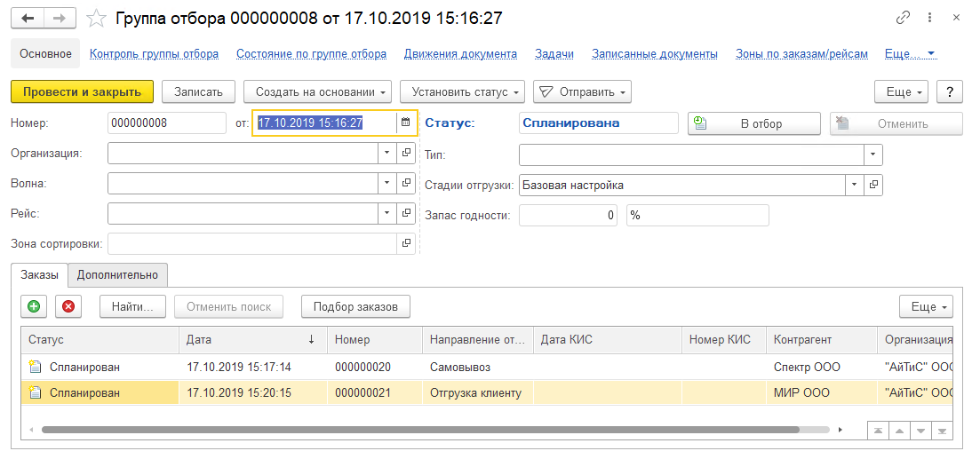The height and width of the screenshot is (459, 980).
Task: Jump to first row in orders table
Action: tap(879, 431)
